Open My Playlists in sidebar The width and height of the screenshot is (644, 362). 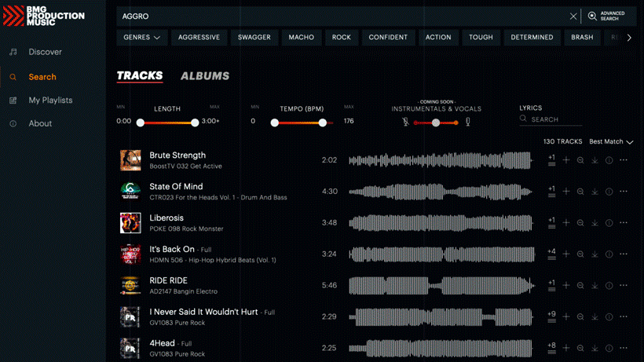(50, 101)
